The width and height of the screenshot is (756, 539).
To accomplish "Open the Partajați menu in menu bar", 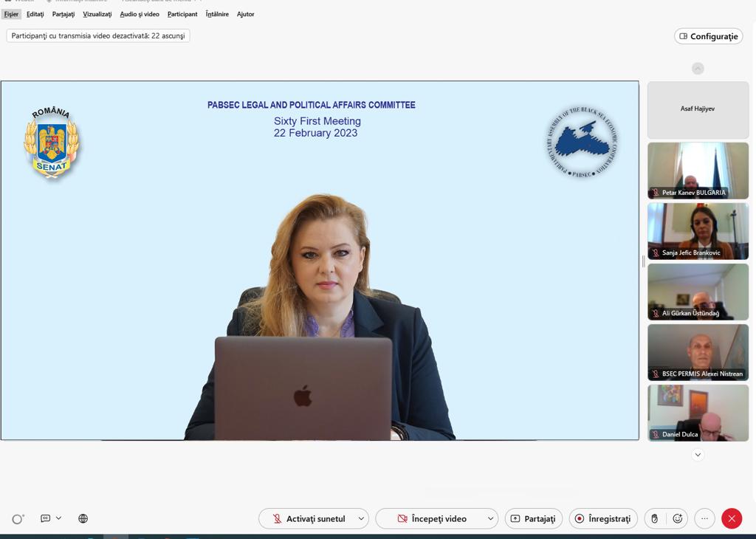I will (63, 14).
